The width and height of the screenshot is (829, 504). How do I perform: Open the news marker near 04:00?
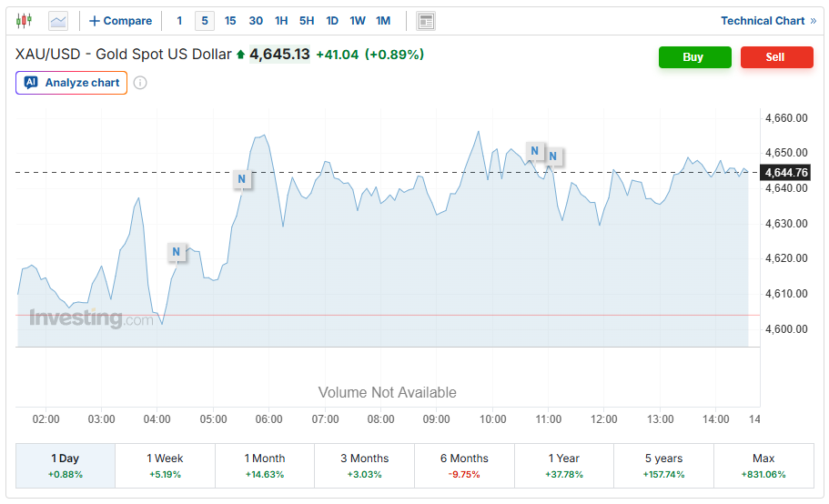[x=176, y=252]
